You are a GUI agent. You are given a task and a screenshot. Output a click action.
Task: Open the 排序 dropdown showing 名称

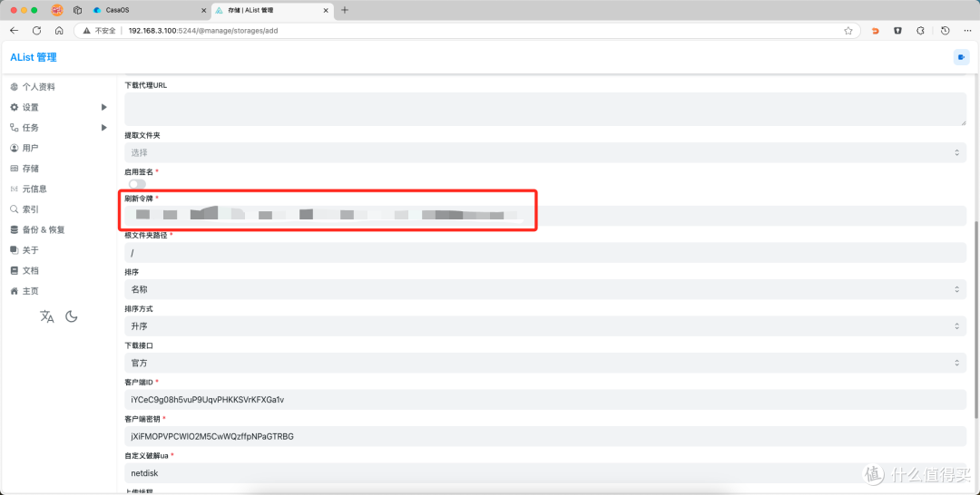pyautogui.click(x=545, y=289)
